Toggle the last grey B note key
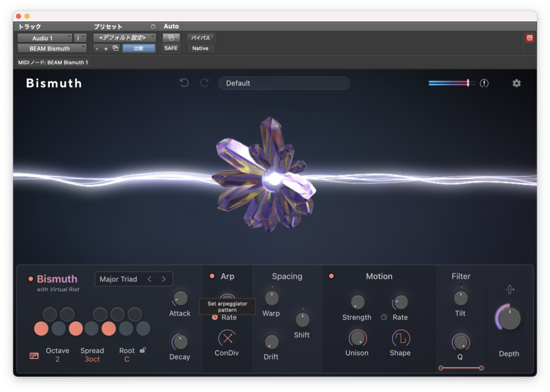This screenshot has width=550, height=392. (143, 329)
